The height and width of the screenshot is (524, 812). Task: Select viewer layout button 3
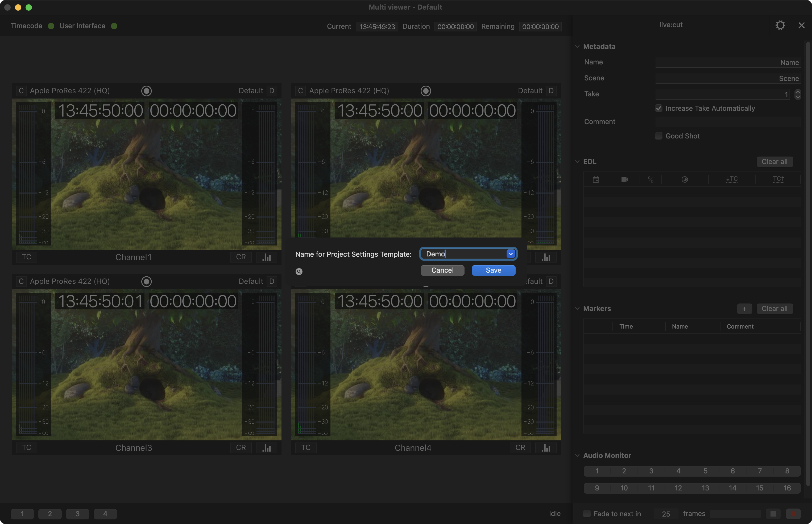click(77, 514)
